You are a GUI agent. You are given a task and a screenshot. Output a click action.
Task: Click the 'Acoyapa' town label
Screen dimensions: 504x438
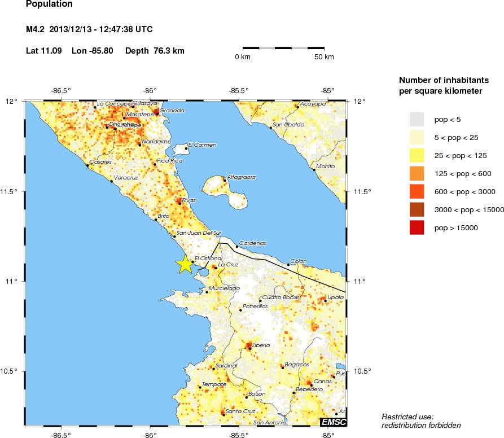[313, 104]
